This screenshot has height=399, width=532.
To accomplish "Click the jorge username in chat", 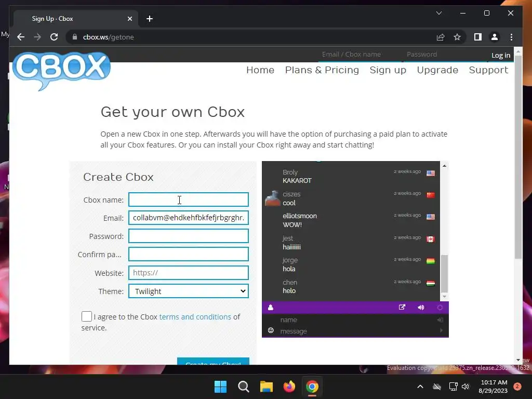I will coord(290,260).
